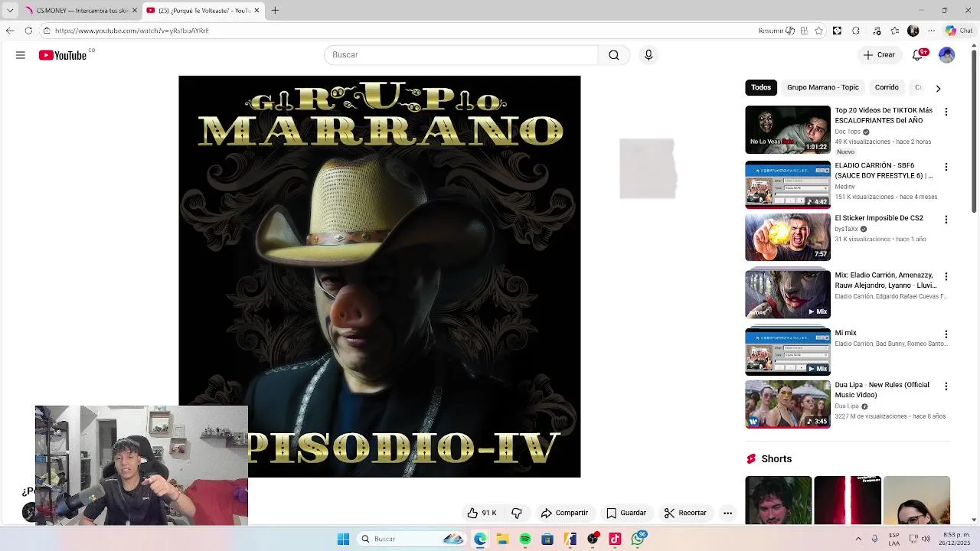Click the Recortar clip button
The height and width of the screenshot is (551, 980).
coord(685,513)
